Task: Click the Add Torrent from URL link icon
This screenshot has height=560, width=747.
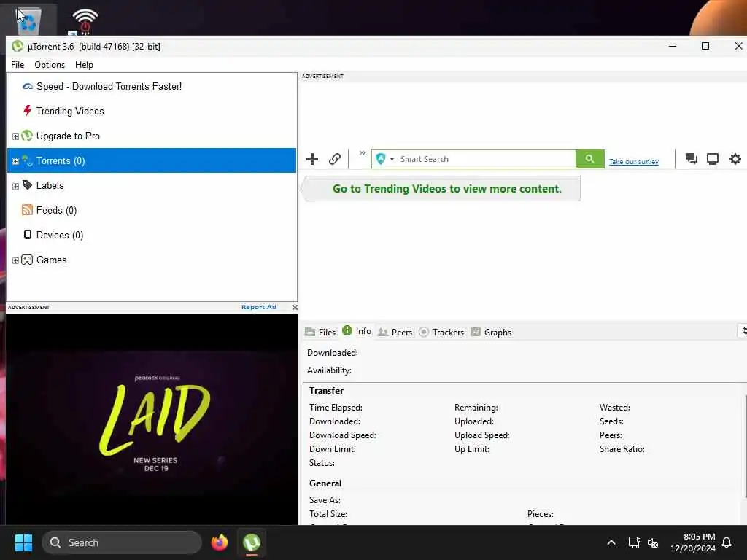Action: tap(335, 159)
